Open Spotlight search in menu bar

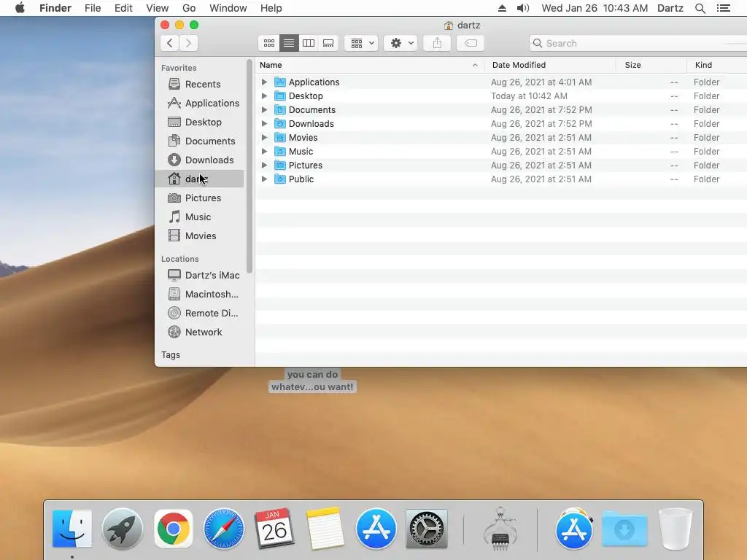click(700, 8)
